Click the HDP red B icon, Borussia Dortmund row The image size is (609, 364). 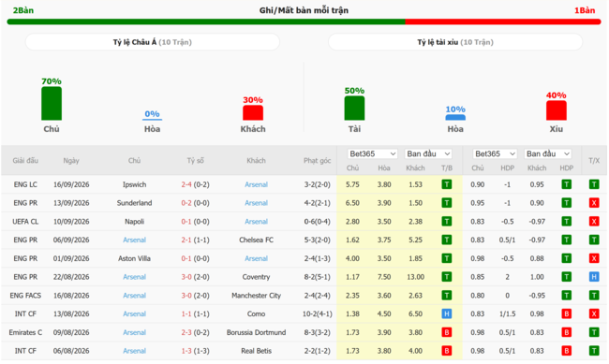click(566, 332)
